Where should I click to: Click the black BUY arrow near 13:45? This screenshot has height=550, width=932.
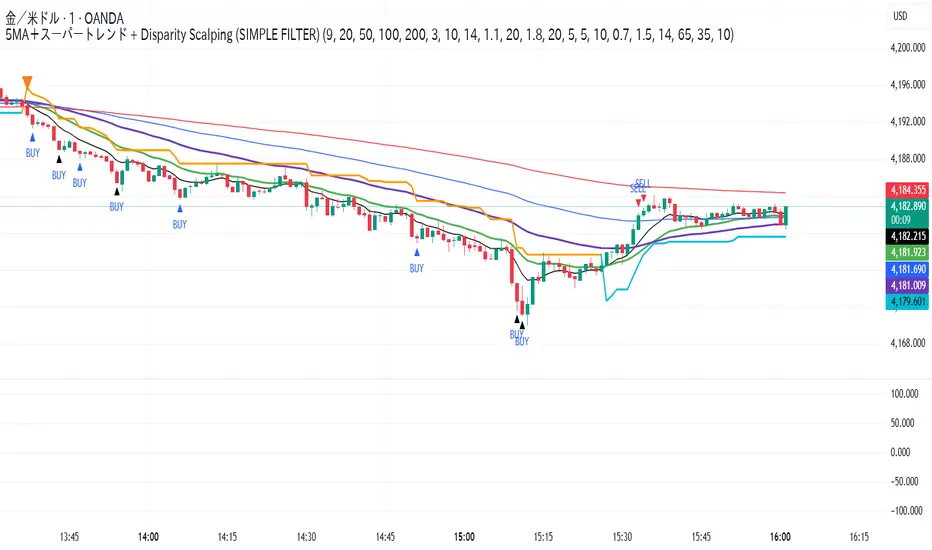point(59,159)
